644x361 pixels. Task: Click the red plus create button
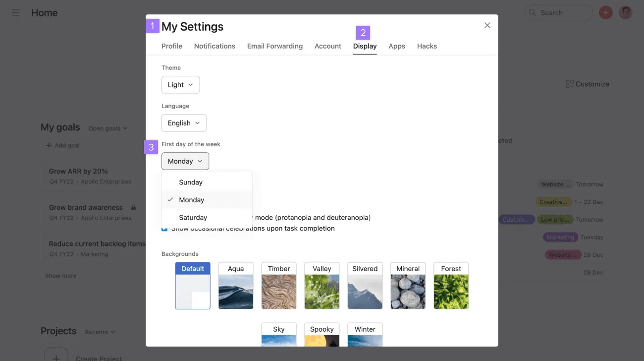pyautogui.click(x=605, y=13)
